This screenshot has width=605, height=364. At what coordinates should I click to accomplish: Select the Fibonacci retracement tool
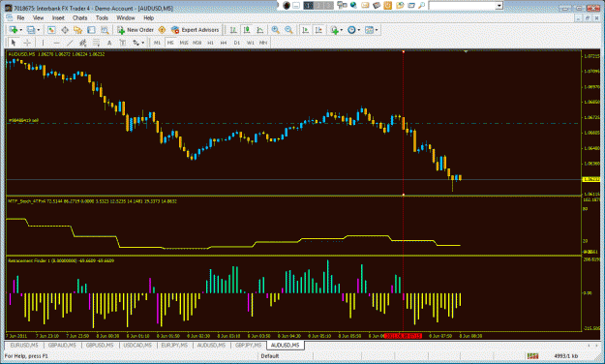(x=96, y=43)
